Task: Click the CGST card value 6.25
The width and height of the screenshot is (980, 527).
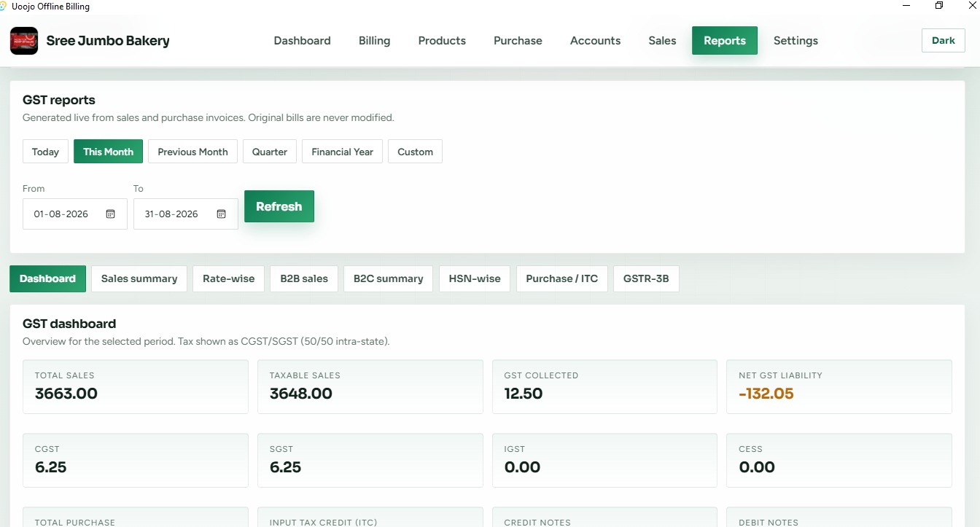Action: (51, 467)
